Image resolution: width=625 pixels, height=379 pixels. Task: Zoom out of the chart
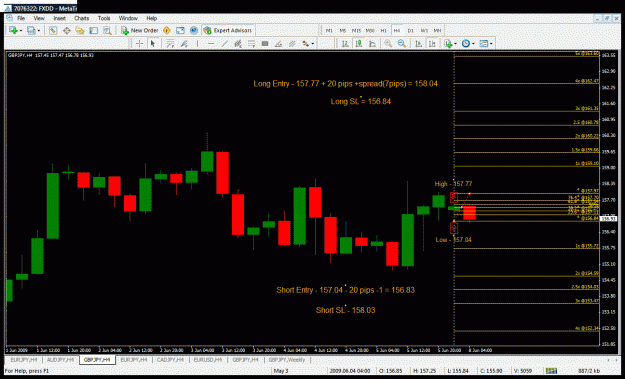click(401, 43)
